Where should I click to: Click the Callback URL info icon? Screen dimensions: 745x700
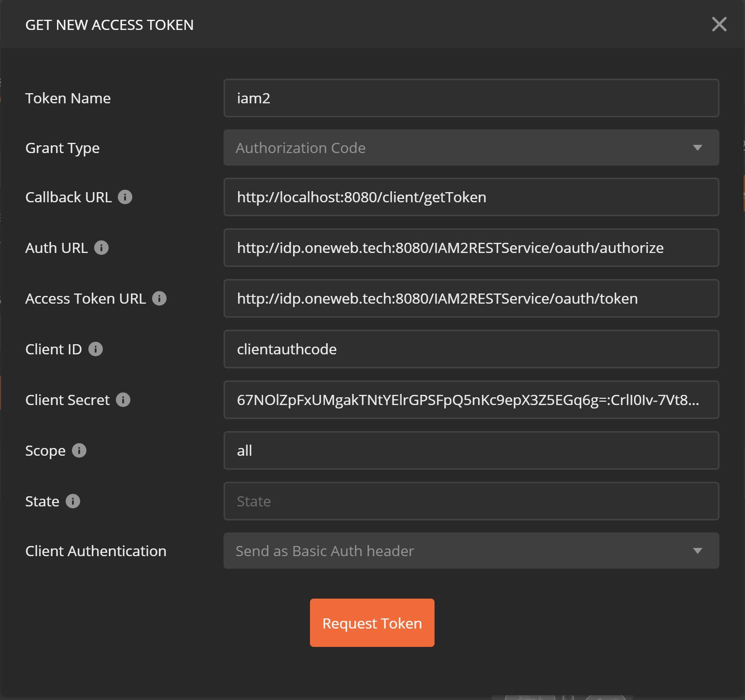pos(125,197)
